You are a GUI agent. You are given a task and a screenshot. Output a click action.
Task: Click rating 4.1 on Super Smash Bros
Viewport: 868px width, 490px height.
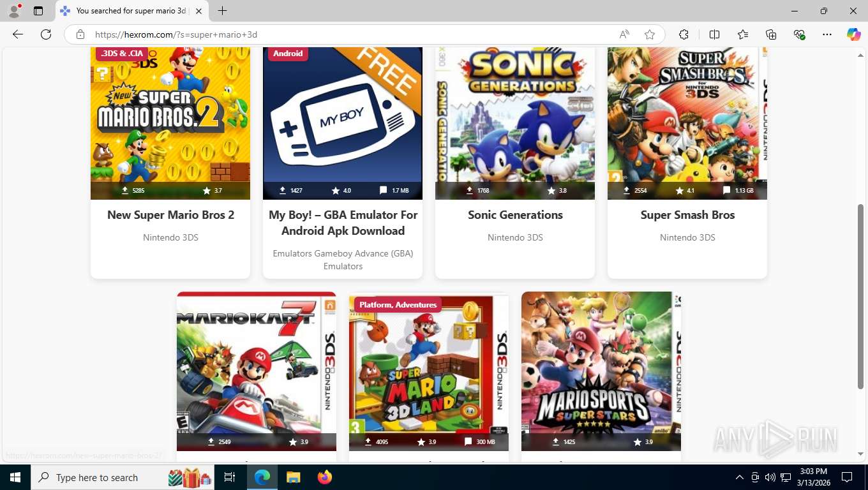685,190
